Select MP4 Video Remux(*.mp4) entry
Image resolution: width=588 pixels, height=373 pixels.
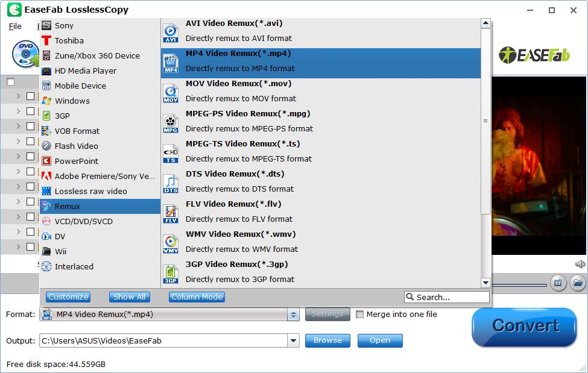click(x=321, y=63)
